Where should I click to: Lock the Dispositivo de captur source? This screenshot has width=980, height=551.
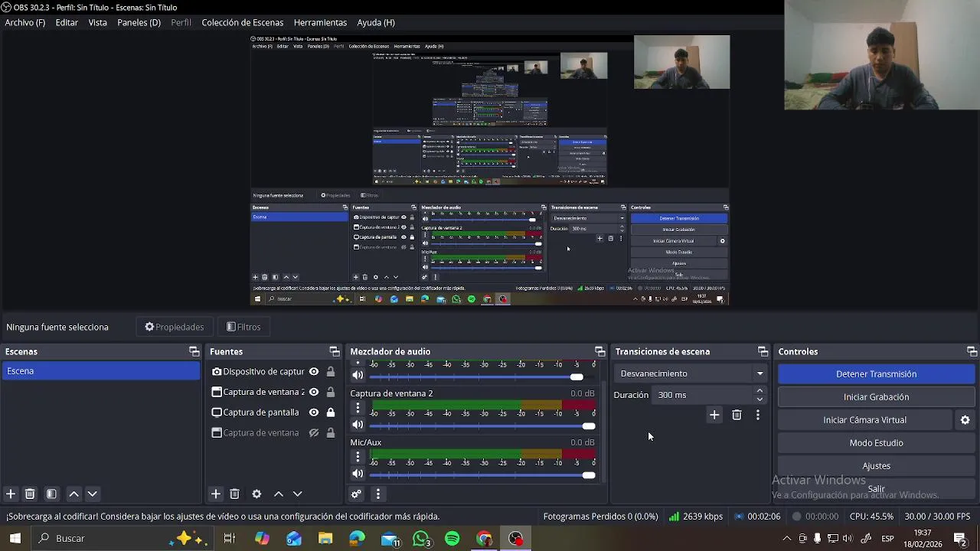click(331, 372)
